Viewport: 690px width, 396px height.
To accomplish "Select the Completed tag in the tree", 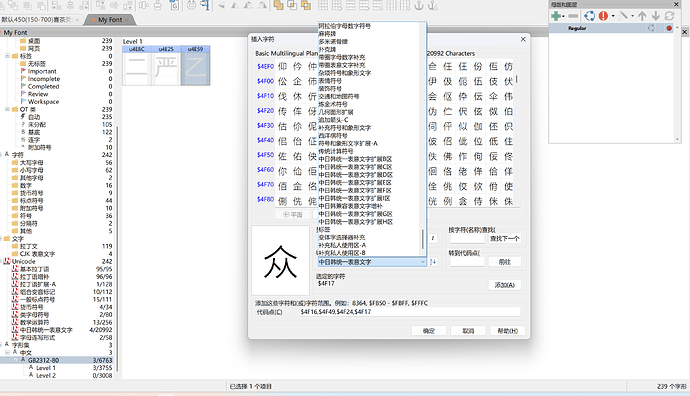I will point(43,86).
